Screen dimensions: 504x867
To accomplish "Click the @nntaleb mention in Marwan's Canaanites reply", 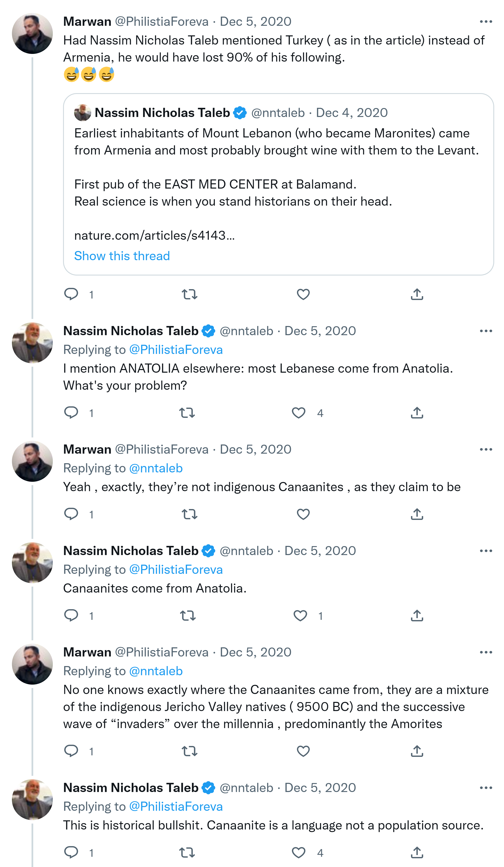I will click(156, 468).
